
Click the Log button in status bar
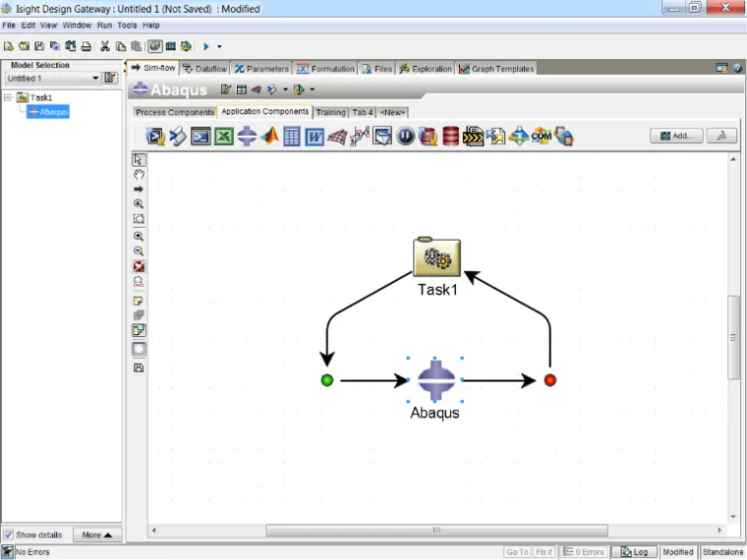pos(635,552)
